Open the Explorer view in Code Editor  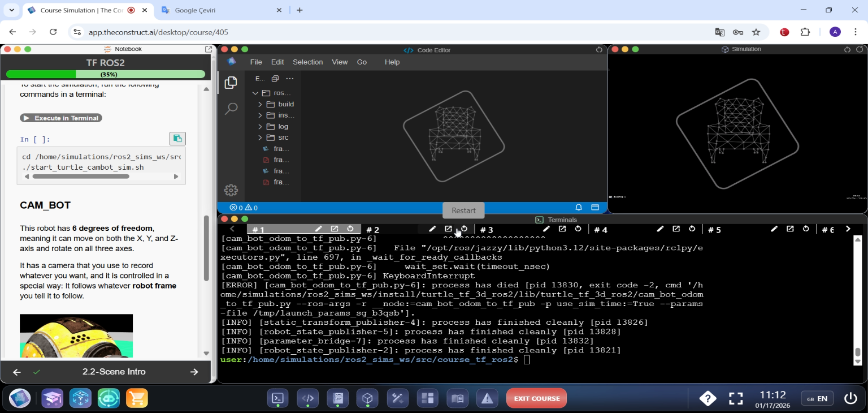point(231,83)
